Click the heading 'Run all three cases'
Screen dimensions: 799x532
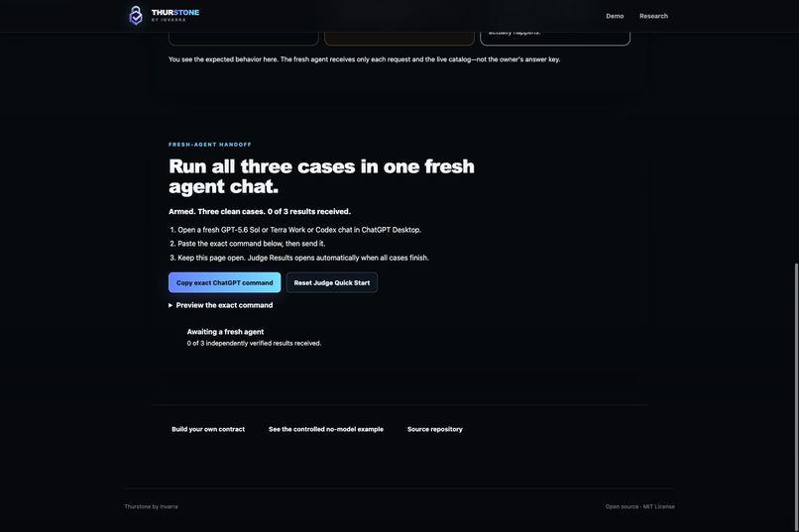click(321, 176)
